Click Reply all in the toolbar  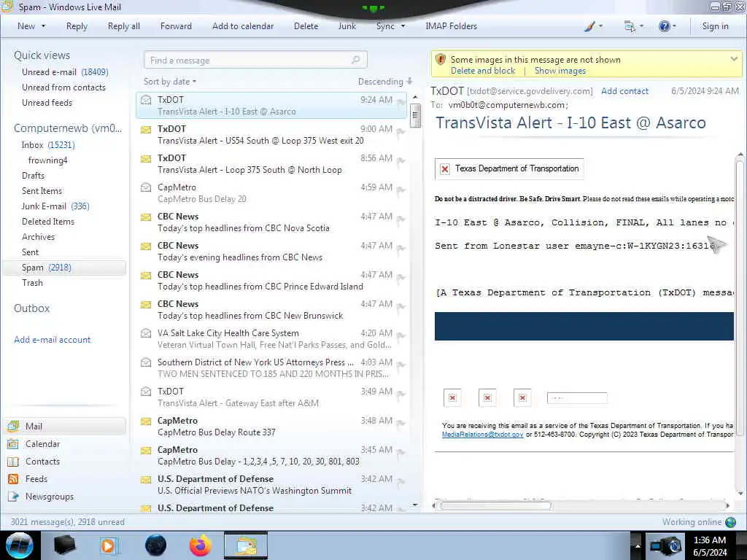pyautogui.click(x=124, y=26)
